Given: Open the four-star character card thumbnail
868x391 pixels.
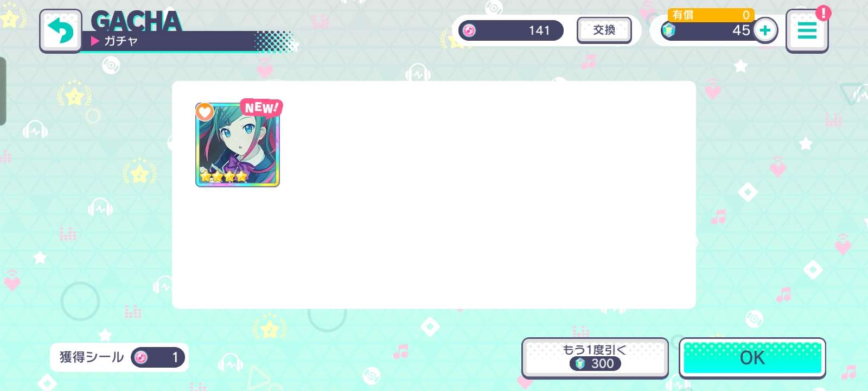Looking at the screenshot, I should (238, 145).
